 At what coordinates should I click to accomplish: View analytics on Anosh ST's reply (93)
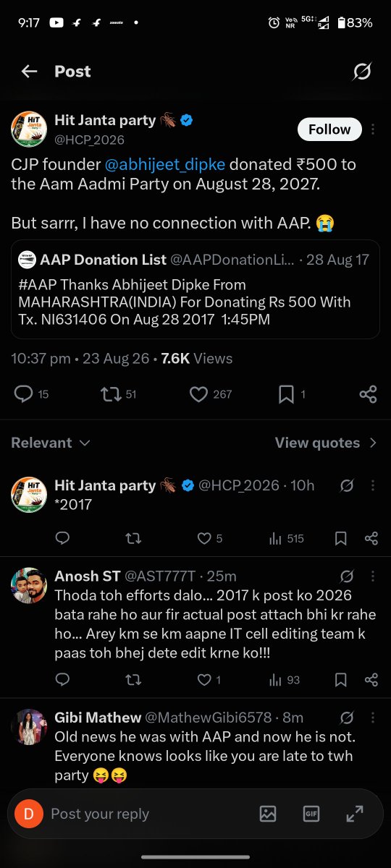click(284, 679)
